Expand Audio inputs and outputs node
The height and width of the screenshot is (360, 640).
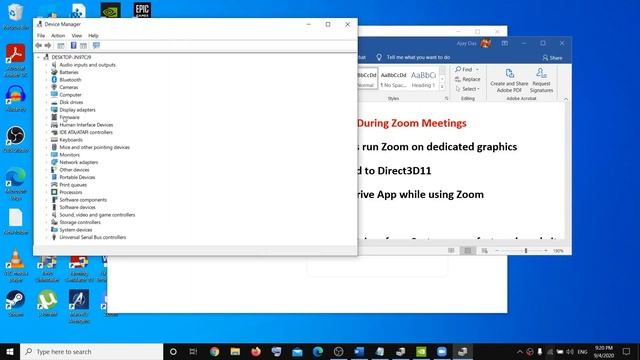47,65
